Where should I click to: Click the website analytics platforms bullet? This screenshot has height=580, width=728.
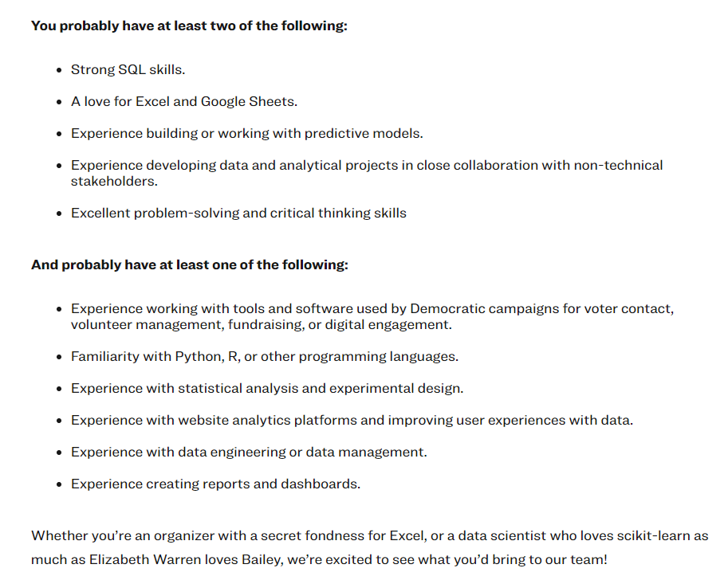coord(352,420)
